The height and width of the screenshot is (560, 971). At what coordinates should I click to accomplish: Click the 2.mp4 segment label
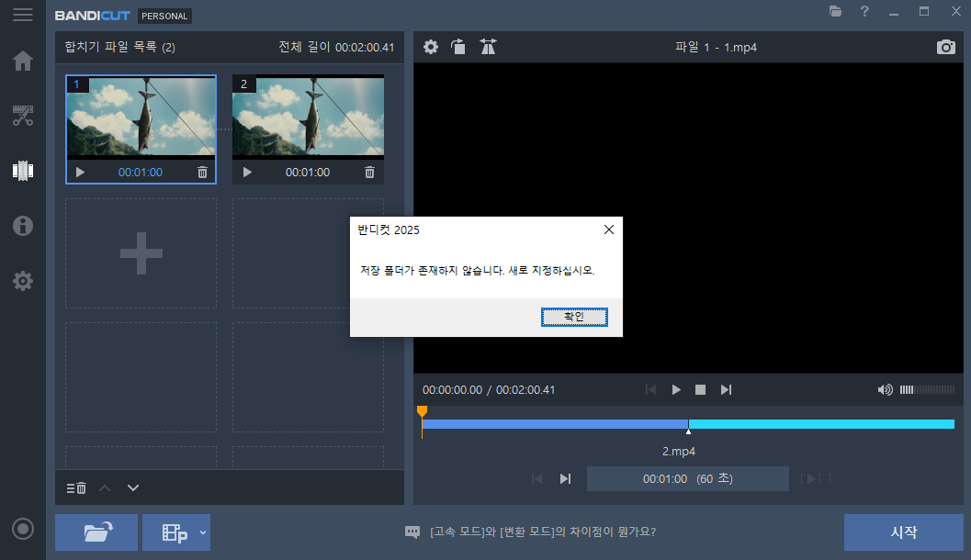click(x=679, y=452)
